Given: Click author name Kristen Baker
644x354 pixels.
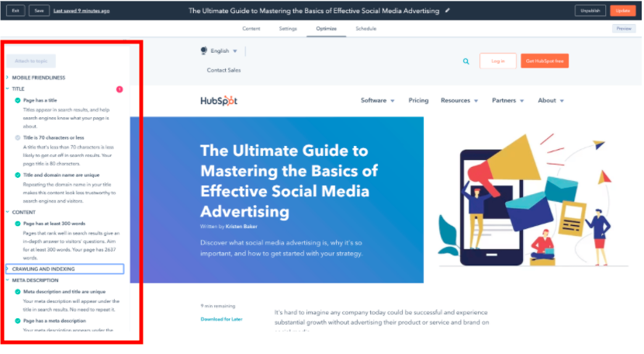Looking at the screenshot, I should coord(241,227).
